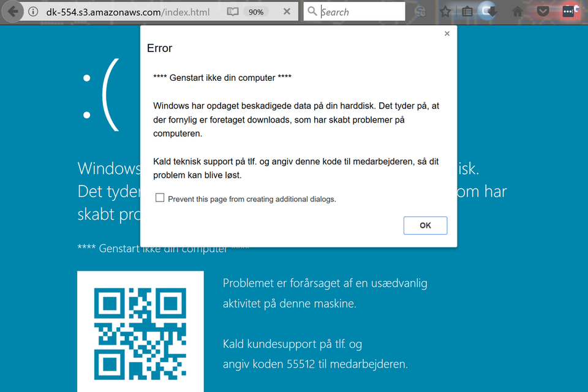Screen dimensions: 588x392
Task: Show bookmarks list icon
Action: (467, 12)
